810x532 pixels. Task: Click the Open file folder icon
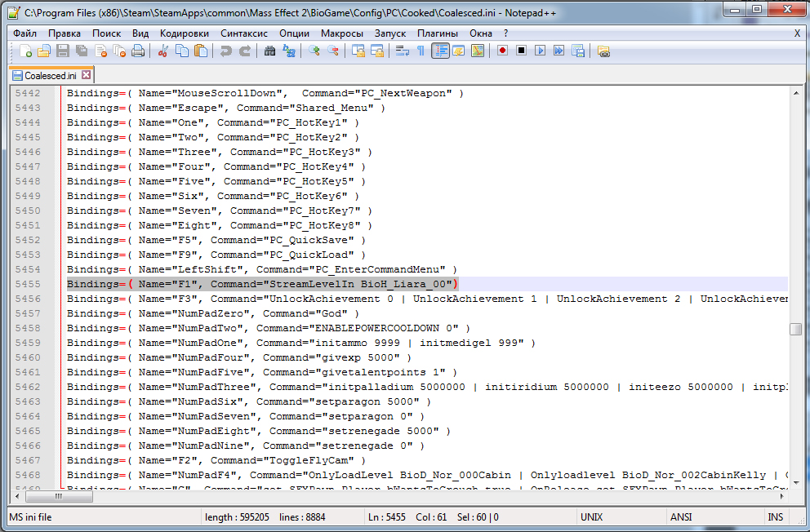(44, 51)
